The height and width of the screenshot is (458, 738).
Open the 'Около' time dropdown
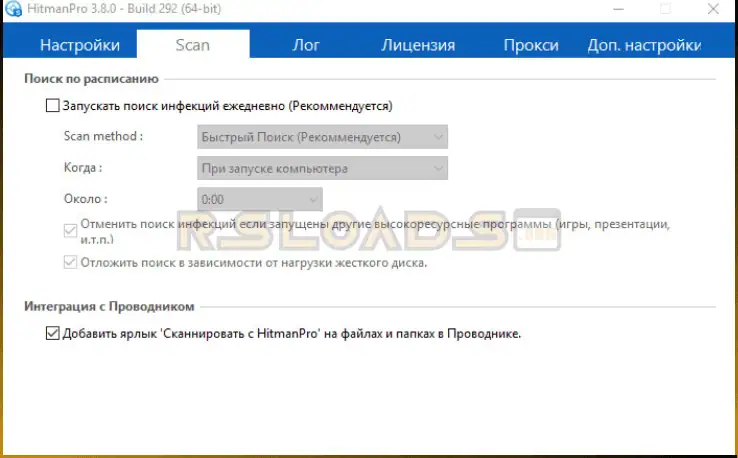coord(260,199)
